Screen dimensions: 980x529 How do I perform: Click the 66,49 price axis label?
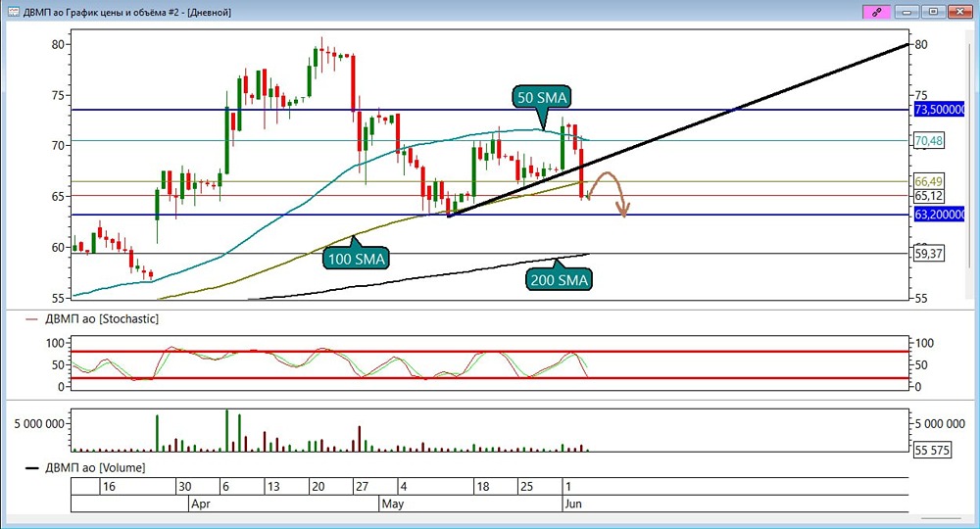[x=928, y=181]
